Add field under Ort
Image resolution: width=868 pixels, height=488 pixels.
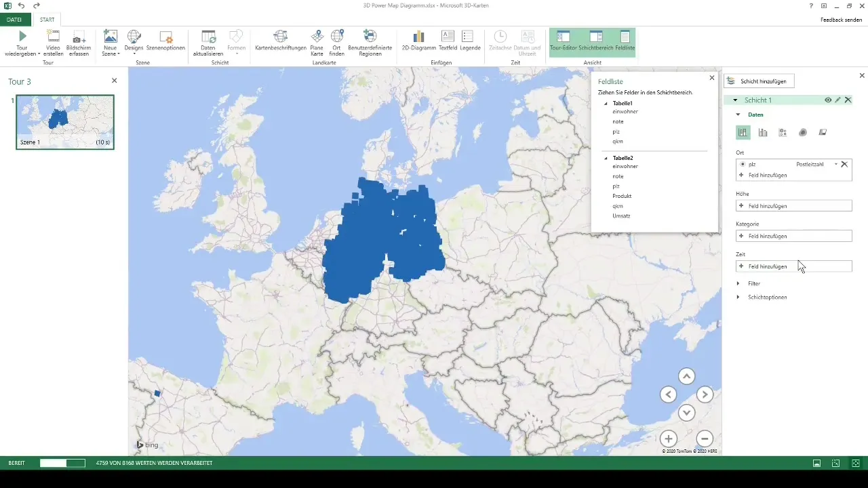click(x=793, y=175)
